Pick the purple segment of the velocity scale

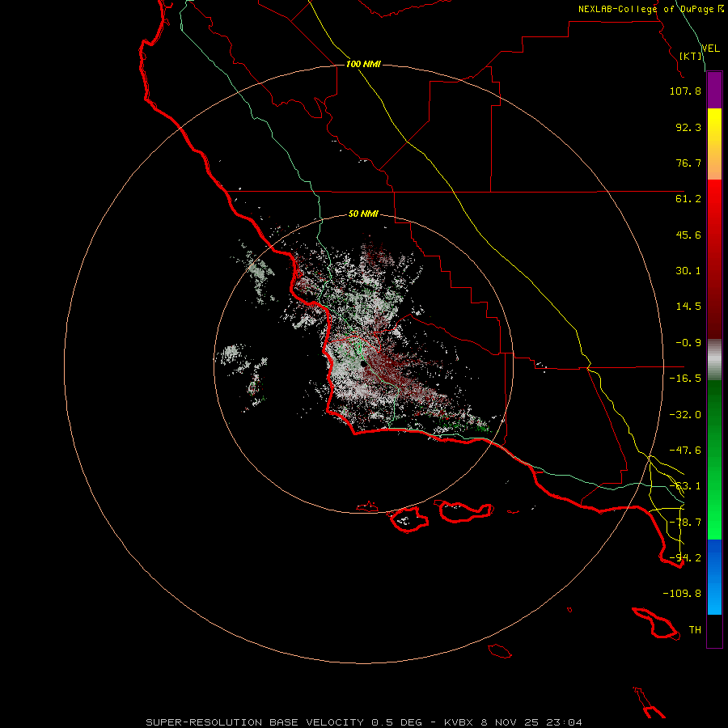point(714,91)
